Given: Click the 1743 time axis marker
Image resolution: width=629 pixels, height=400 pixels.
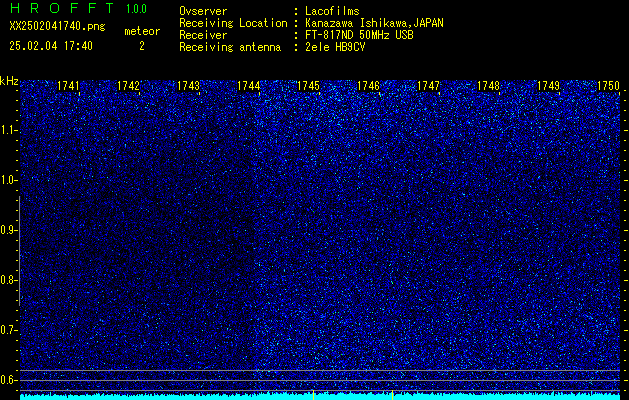Looking at the screenshot, I should point(189,86).
